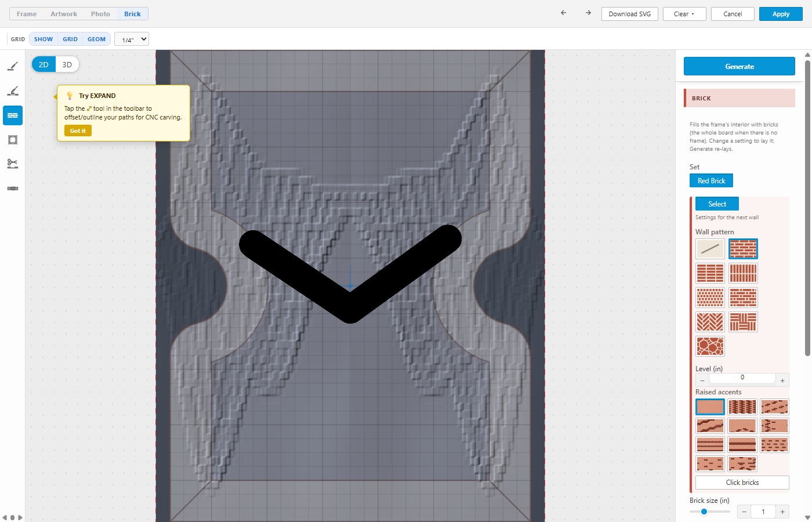Dismiss the tip with Got it

[78, 131]
